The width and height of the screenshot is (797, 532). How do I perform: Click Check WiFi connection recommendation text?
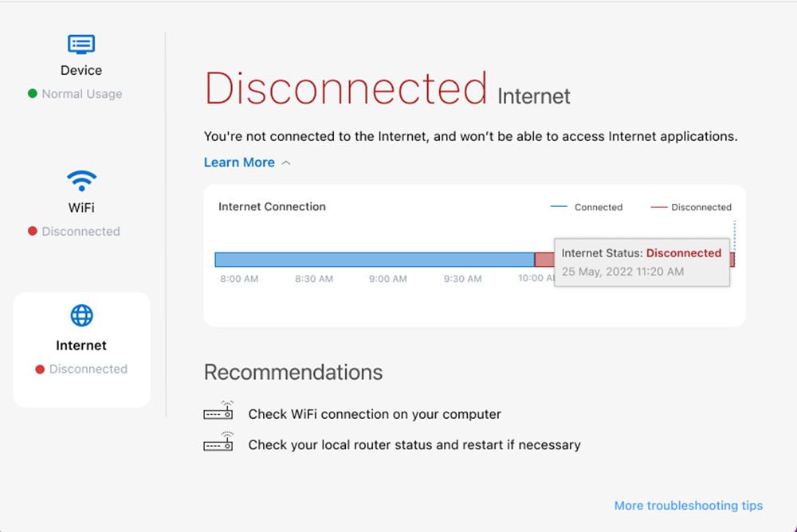pos(375,414)
